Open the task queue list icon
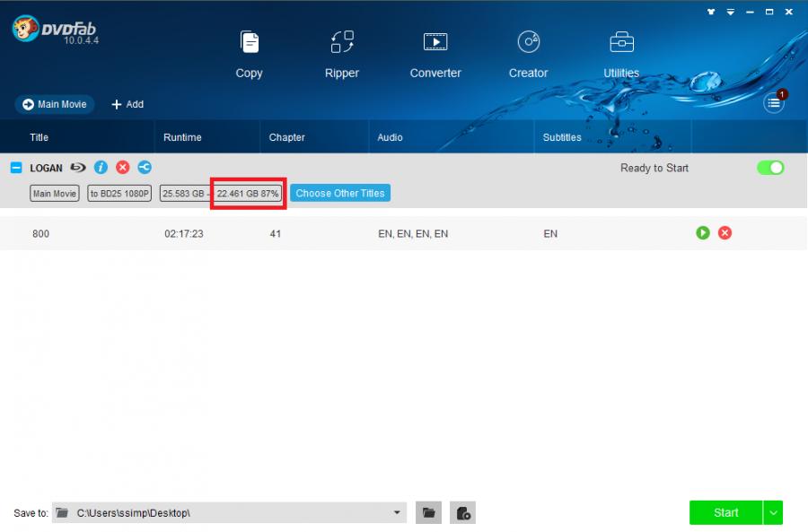808x532 pixels. pyautogui.click(x=773, y=103)
